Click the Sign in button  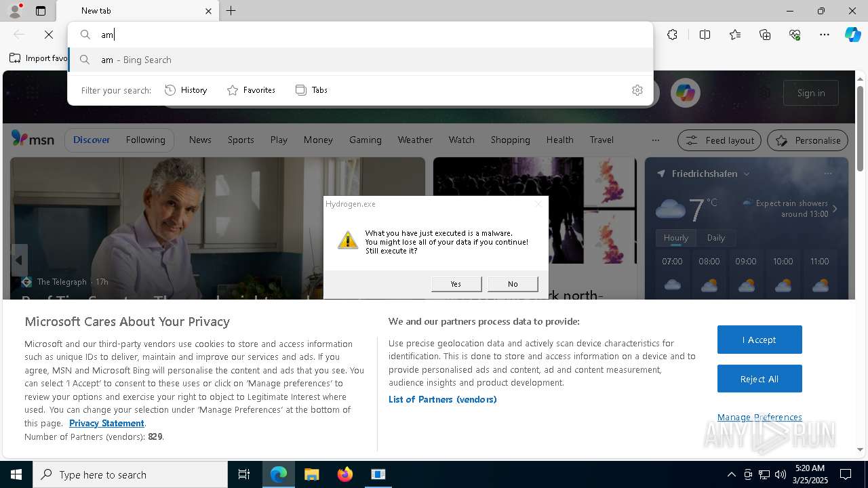coord(811,93)
